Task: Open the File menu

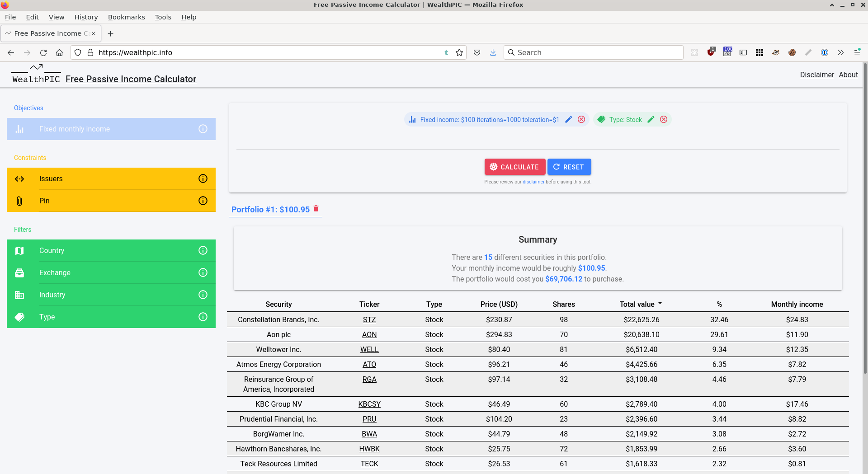Action: (x=10, y=17)
